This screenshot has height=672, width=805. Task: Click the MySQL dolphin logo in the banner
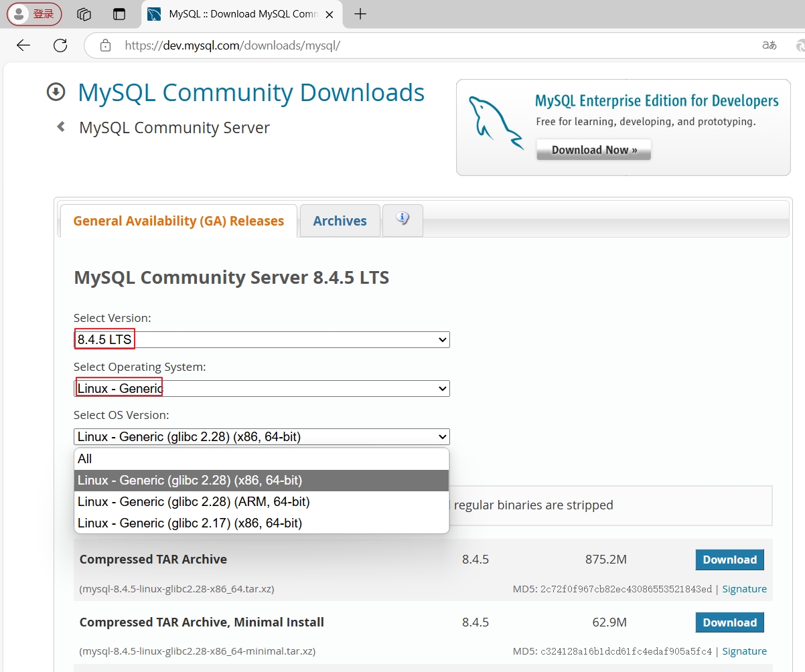click(495, 124)
